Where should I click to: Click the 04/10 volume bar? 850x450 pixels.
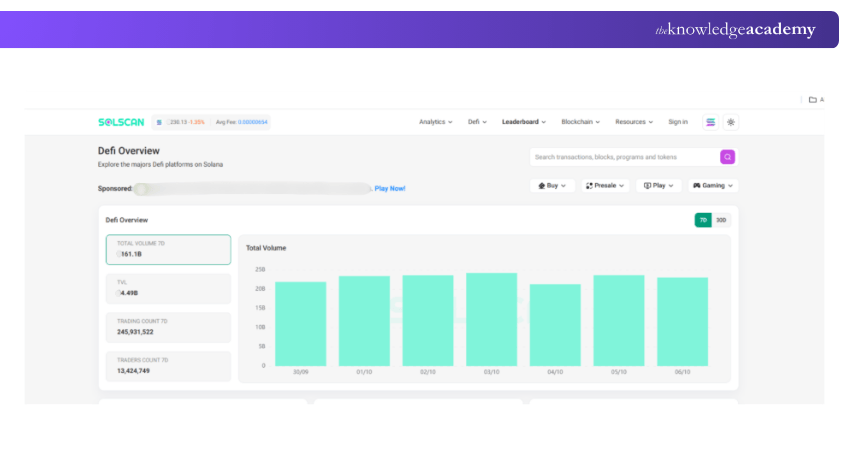coord(555,325)
